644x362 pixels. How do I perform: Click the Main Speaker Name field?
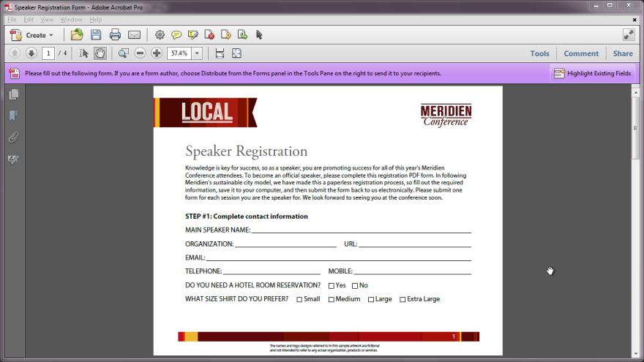tap(362, 230)
